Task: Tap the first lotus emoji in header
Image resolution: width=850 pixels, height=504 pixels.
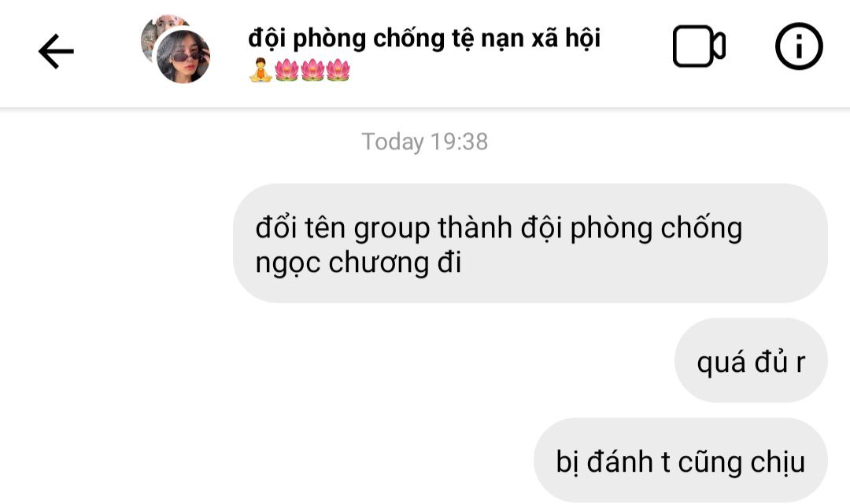Action: [286, 71]
